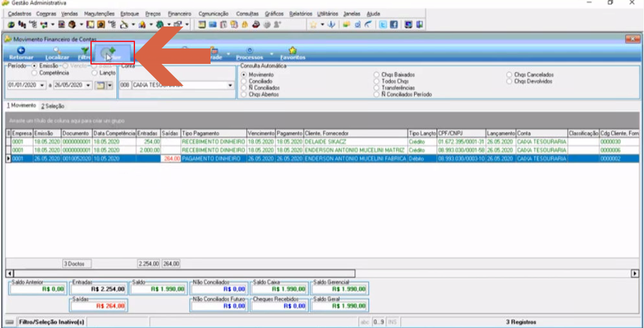Viewport: 644px width, 328px height.
Task: Click the status bar keyboard icon at bottom-left
Action: [10, 322]
